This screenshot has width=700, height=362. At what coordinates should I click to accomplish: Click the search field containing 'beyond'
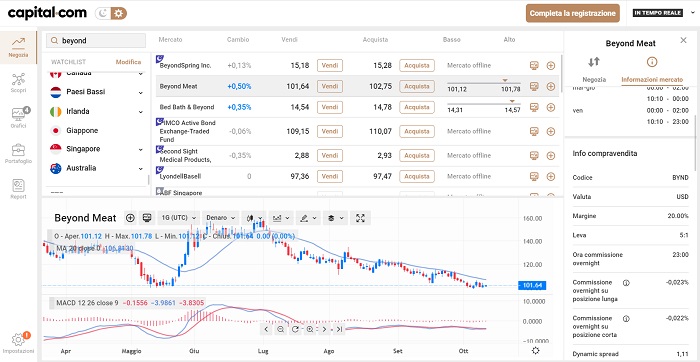point(96,41)
